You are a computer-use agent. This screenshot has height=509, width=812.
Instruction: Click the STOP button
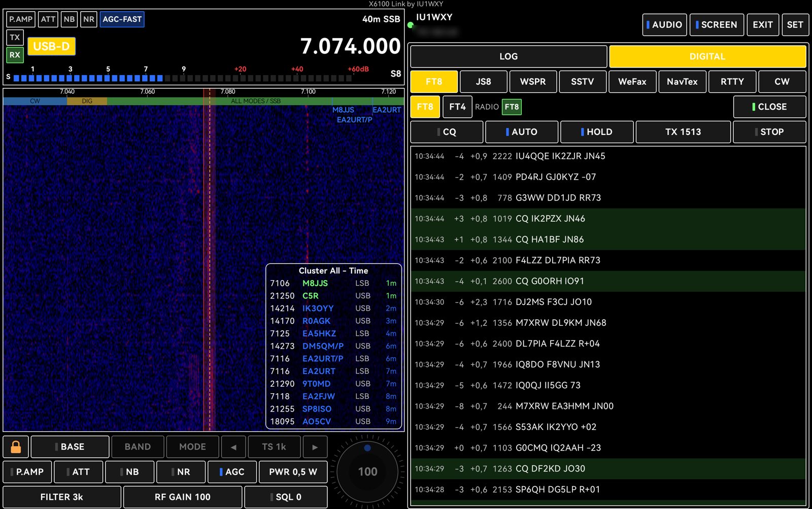(769, 131)
